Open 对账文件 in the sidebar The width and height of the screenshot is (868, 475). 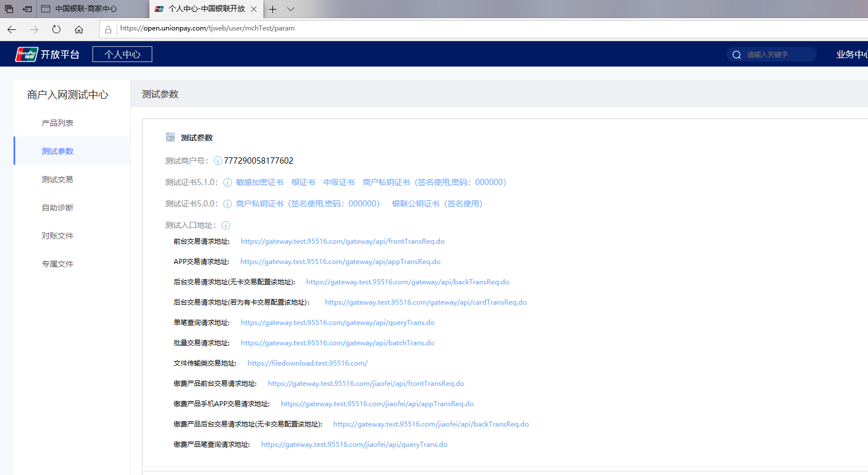coord(58,236)
